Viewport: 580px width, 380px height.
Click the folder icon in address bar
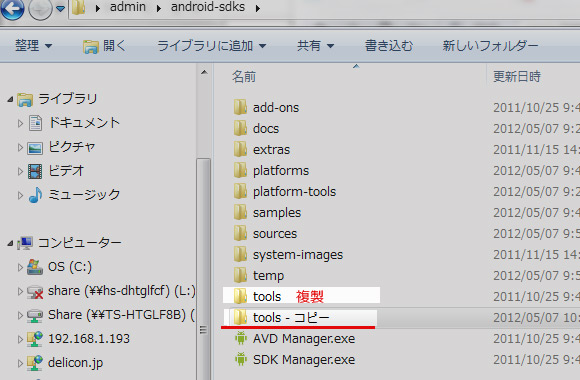point(78,7)
